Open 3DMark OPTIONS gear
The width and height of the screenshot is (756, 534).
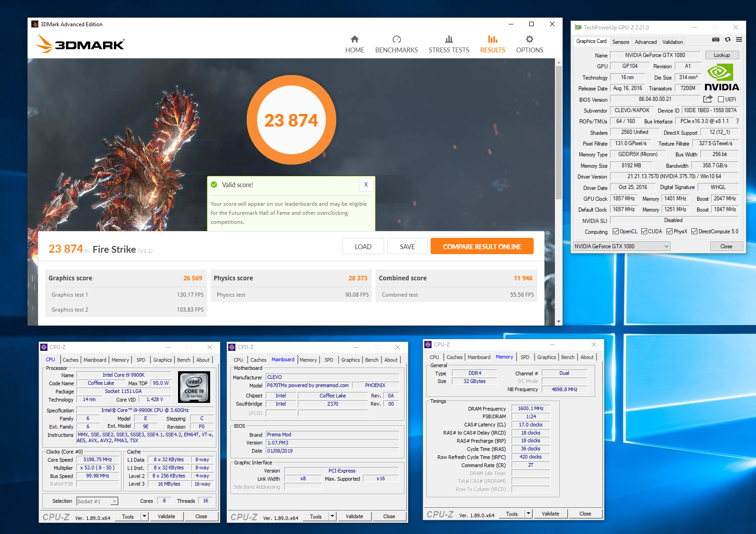tap(530, 39)
